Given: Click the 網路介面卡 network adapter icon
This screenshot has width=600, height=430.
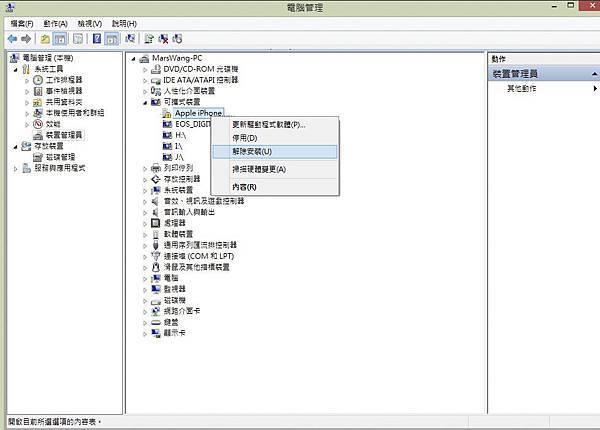Looking at the screenshot, I should coord(155,311).
